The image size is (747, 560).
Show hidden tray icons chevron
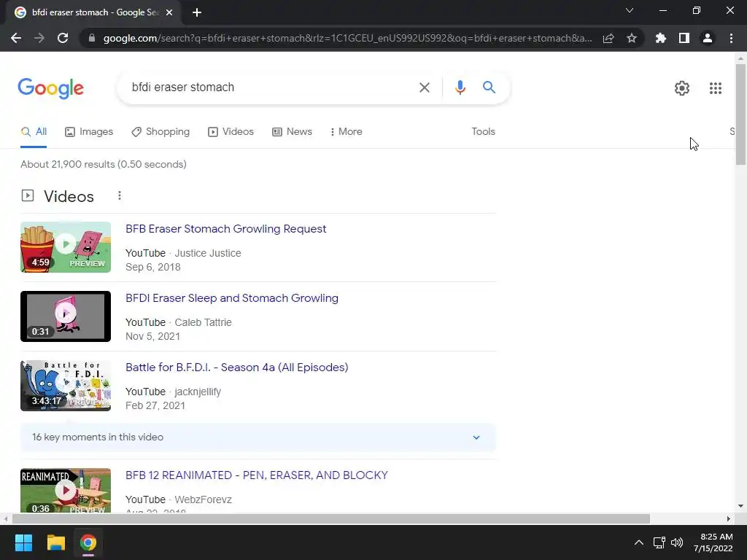coord(639,542)
